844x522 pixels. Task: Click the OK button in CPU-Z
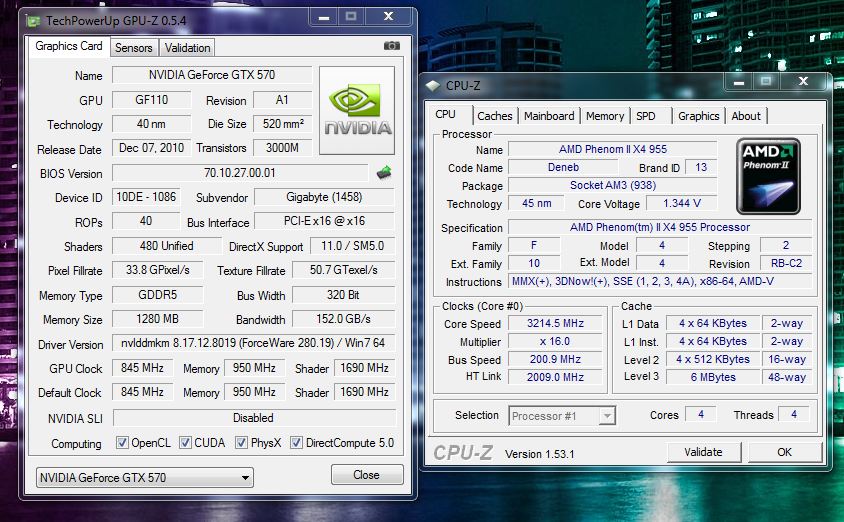click(x=784, y=452)
